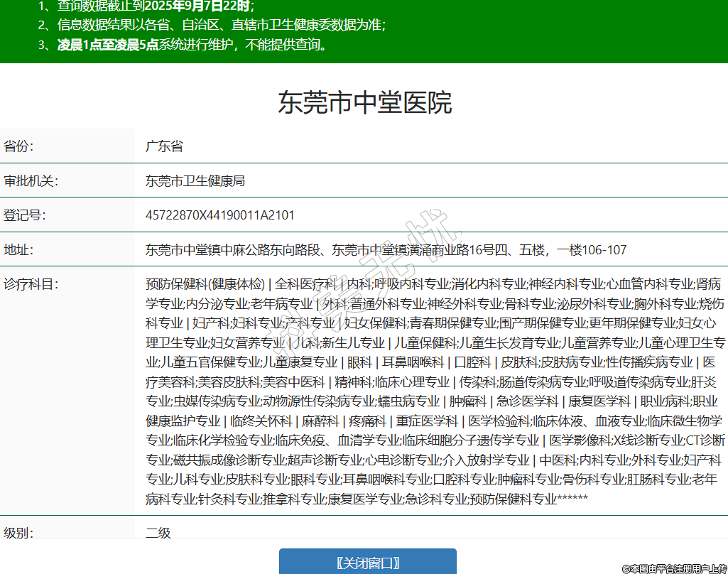
Task: Select the 地址 field label
Action: click(x=19, y=249)
